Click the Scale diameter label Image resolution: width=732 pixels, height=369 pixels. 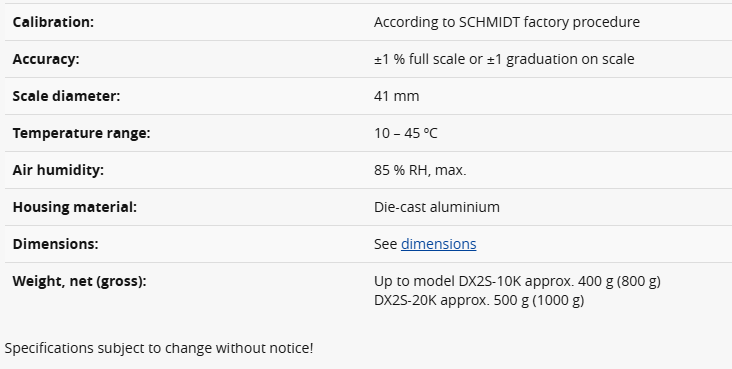(66, 96)
